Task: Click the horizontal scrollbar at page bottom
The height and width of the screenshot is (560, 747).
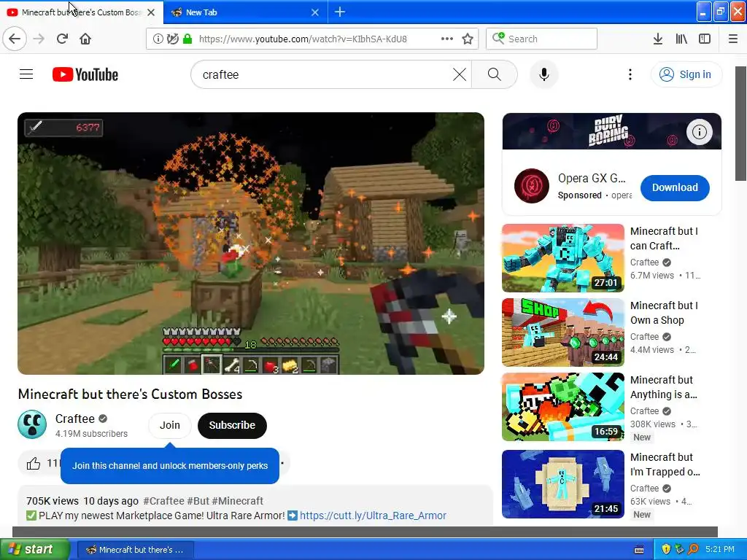Action: pyautogui.click(x=365, y=532)
